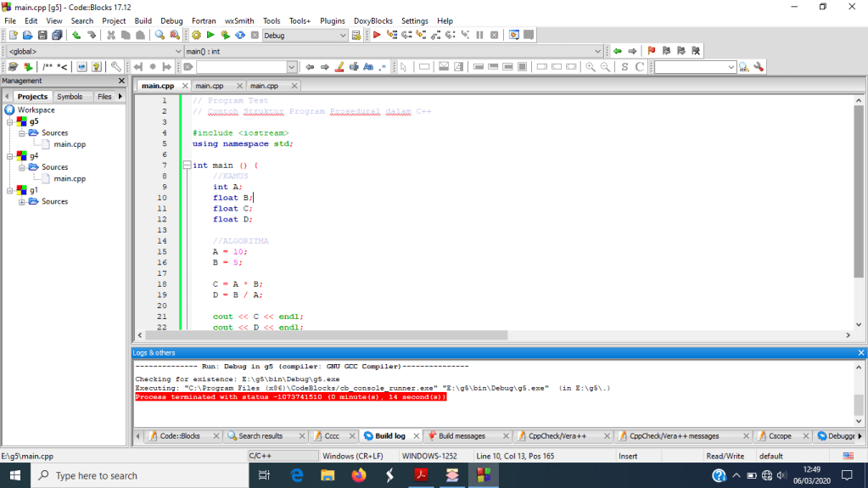868x488 pixels.
Task: Collapse the g5 Sources folder
Action: (22, 133)
